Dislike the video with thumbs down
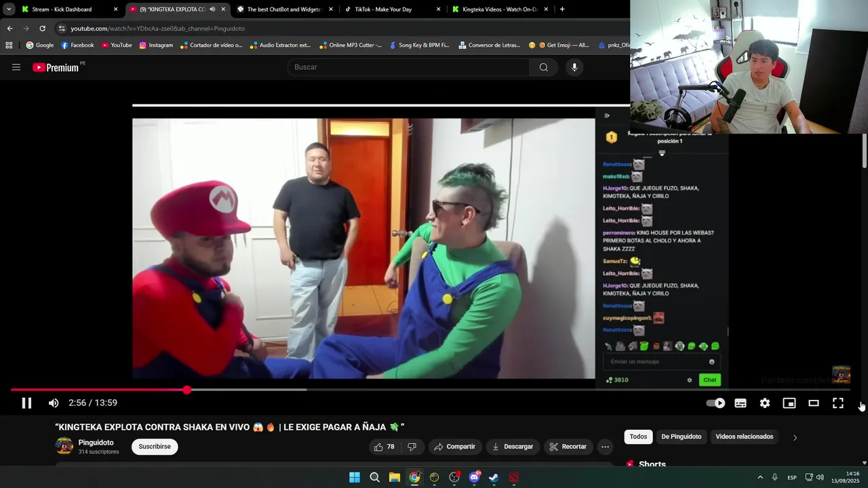 pos(412,447)
